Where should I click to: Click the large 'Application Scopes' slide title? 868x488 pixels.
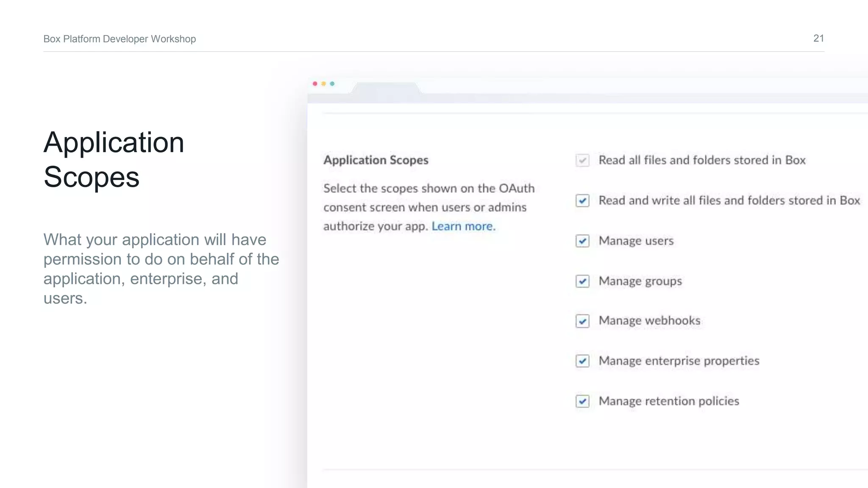[x=114, y=159]
